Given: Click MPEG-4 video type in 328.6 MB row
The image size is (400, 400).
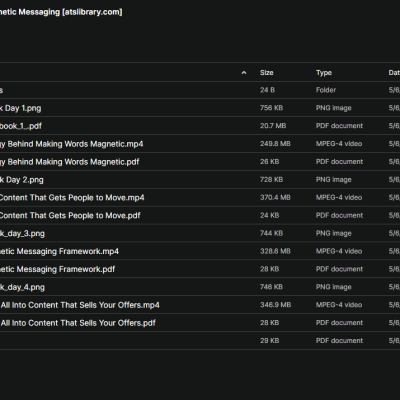Looking at the screenshot, I should coord(339,251).
